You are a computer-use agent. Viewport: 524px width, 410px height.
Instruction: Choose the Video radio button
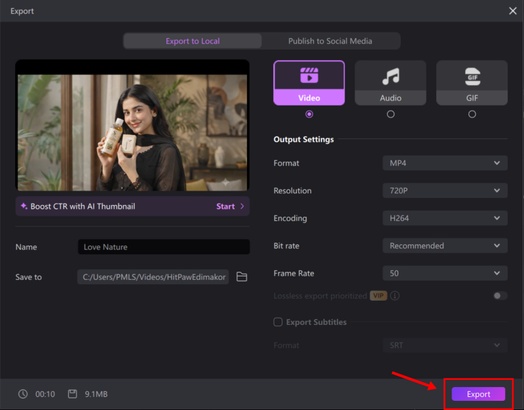(x=309, y=114)
